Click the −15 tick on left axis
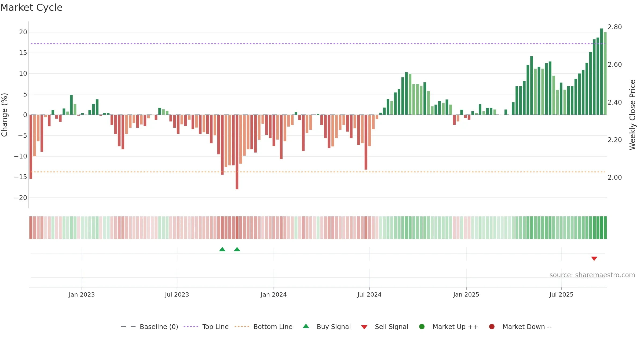 pyautogui.click(x=21, y=177)
